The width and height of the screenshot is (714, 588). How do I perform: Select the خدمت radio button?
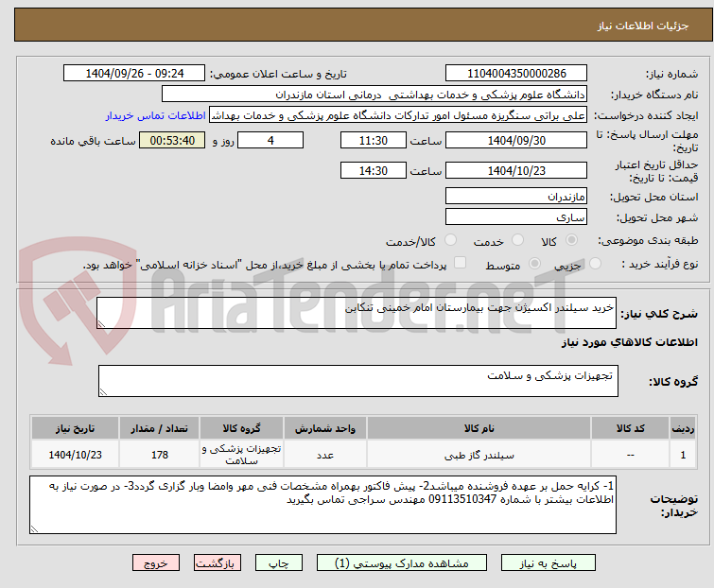(517, 239)
